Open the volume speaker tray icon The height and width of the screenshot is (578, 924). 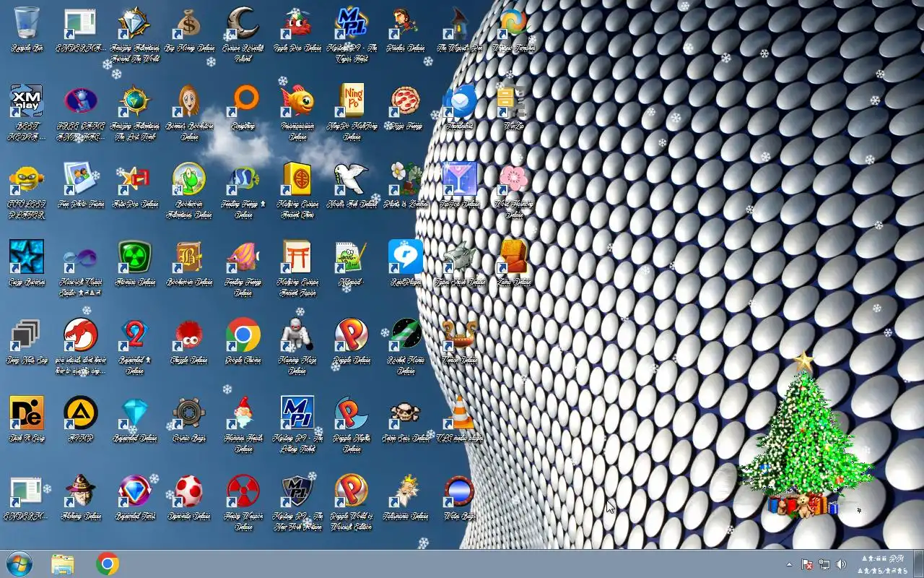pos(841,564)
